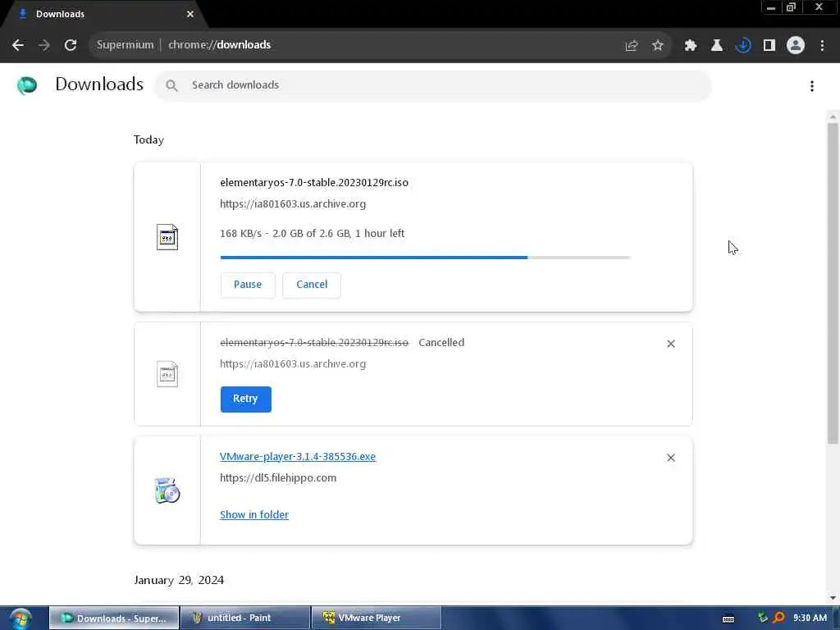Open the Downloads page more actions menu
Viewport: 840px width, 630px height.
812,85
